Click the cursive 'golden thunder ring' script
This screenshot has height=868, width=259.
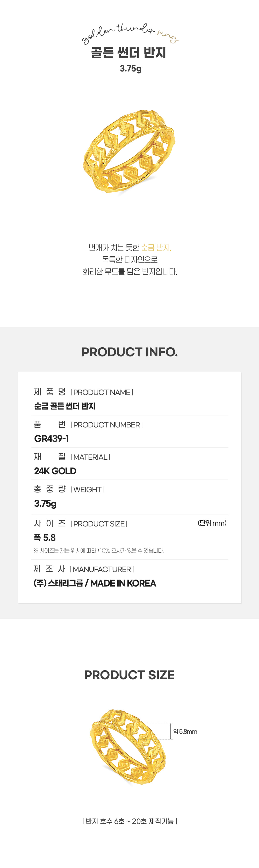pyautogui.click(x=130, y=33)
